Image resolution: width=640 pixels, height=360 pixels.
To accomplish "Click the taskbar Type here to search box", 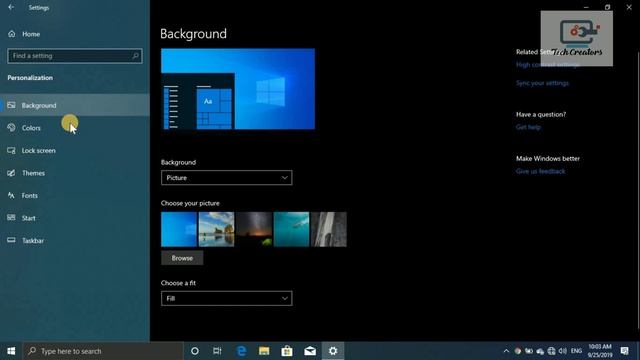I will click(103, 351).
